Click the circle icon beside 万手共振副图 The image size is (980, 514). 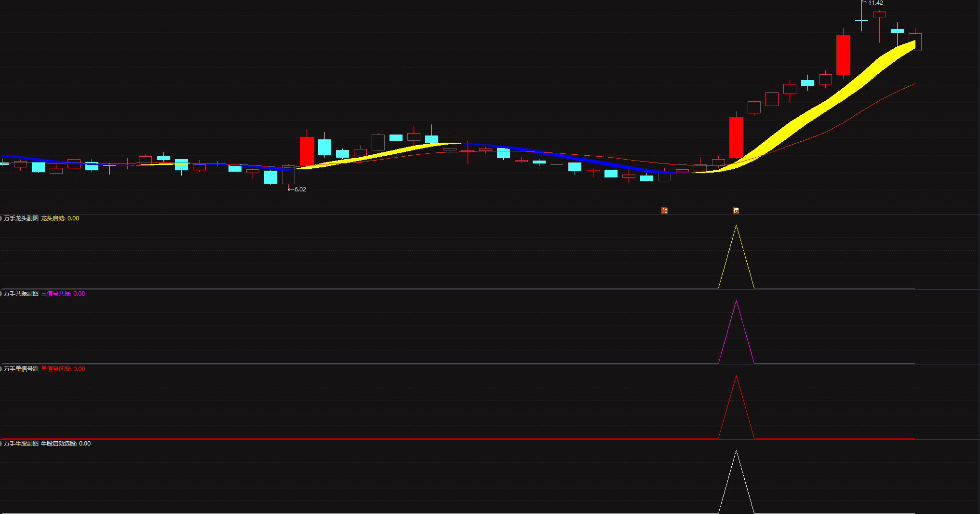point(1,294)
